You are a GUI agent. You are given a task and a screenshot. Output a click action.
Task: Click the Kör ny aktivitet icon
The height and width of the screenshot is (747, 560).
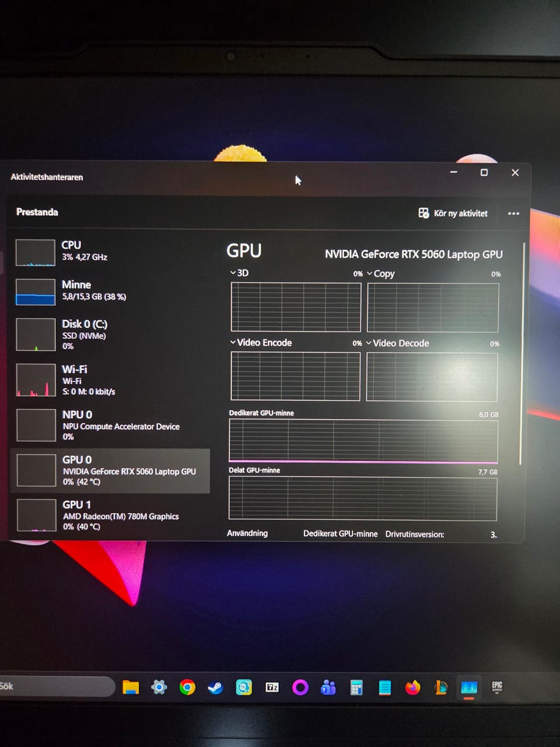point(423,213)
